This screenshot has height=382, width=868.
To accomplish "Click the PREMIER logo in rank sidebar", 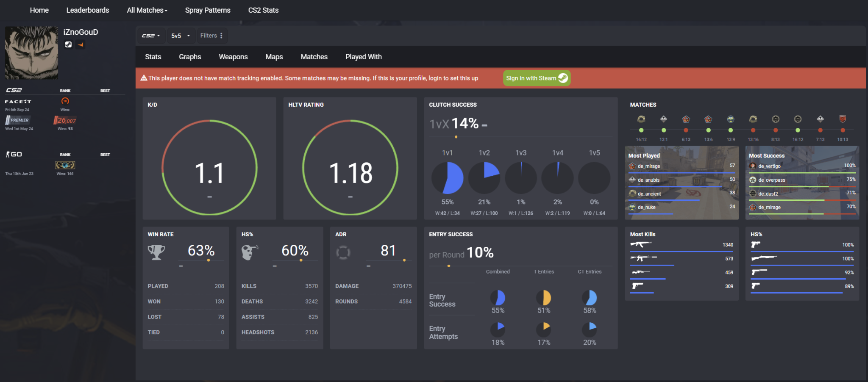I will (x=17, y=120).
